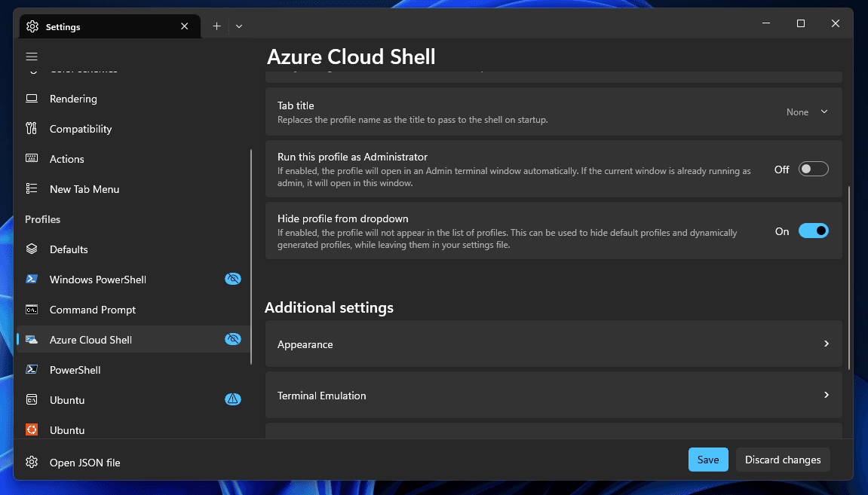Expand the Appearance settings chevron
Viewport: 868px width, 495px height.
(x=826, y=344)
